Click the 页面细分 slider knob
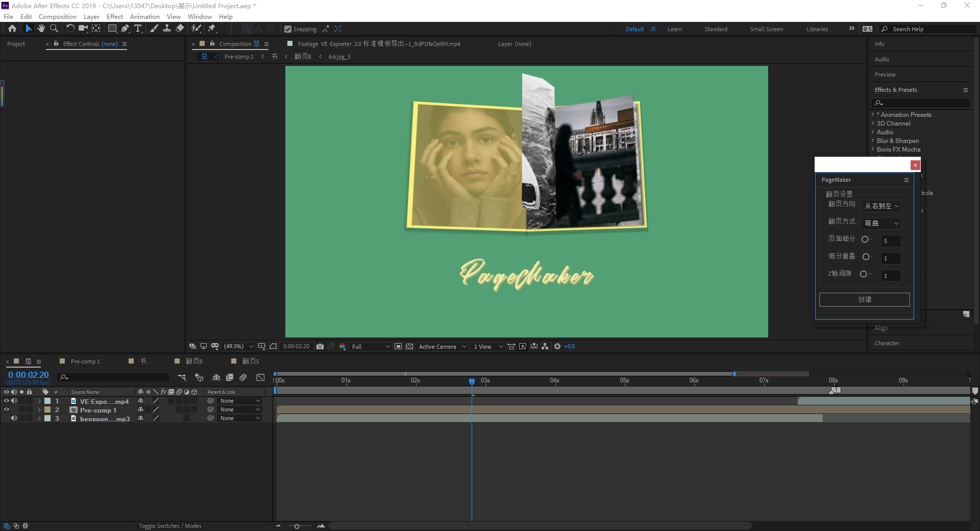Screen dimensions: 980x531 pyautogui.click(x=865, y=239)
